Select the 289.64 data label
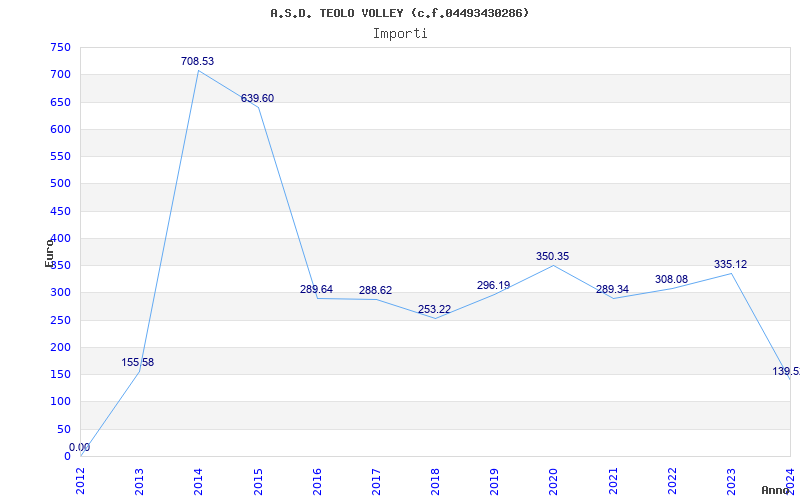 point(316,289)
